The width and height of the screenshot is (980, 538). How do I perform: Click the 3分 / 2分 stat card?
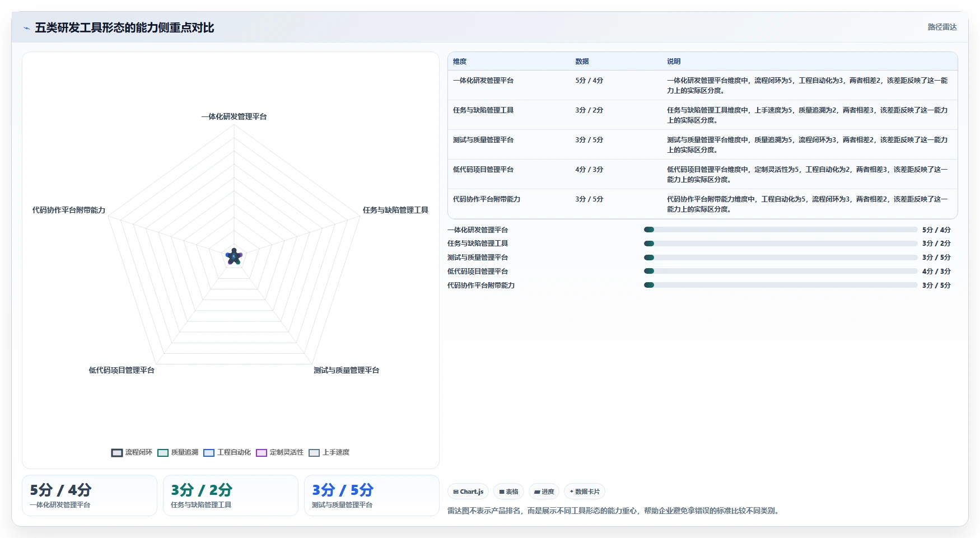pos(231,495)
